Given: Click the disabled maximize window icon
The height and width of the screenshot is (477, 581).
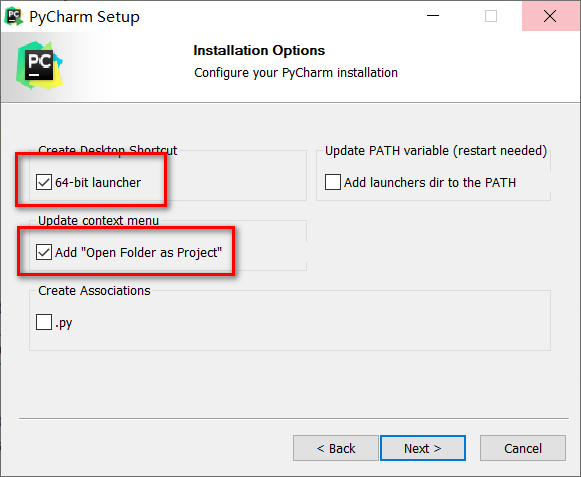Looking at the screenshot, I should click(491, 16).
